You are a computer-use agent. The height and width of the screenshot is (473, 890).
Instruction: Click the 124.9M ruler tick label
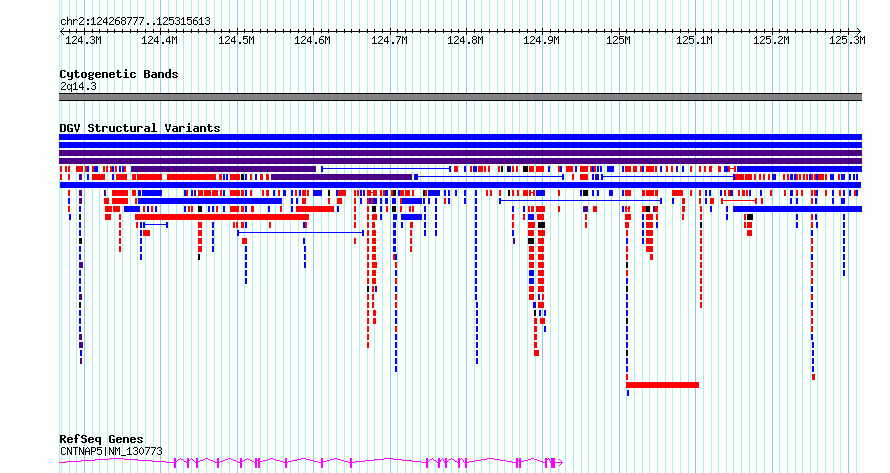coord(541,40)
